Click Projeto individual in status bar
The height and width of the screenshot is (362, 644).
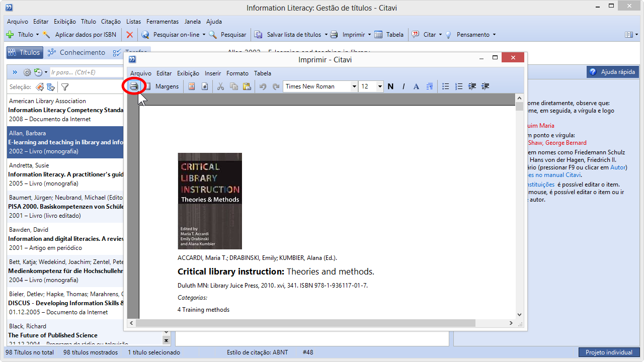pos(609,352)
